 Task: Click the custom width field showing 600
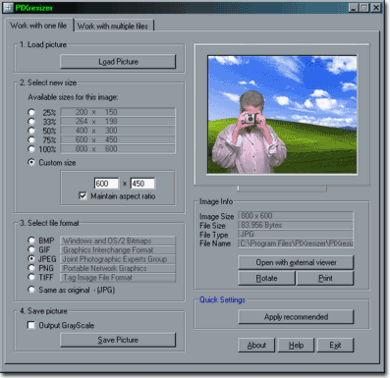click(x=106, y=183)
